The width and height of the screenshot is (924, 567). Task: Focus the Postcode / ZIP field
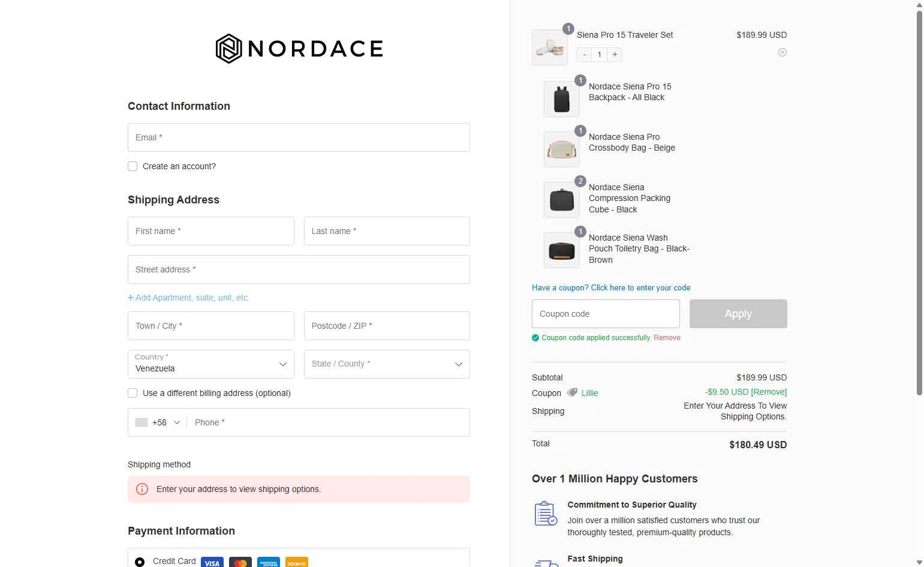pos(387,326)
